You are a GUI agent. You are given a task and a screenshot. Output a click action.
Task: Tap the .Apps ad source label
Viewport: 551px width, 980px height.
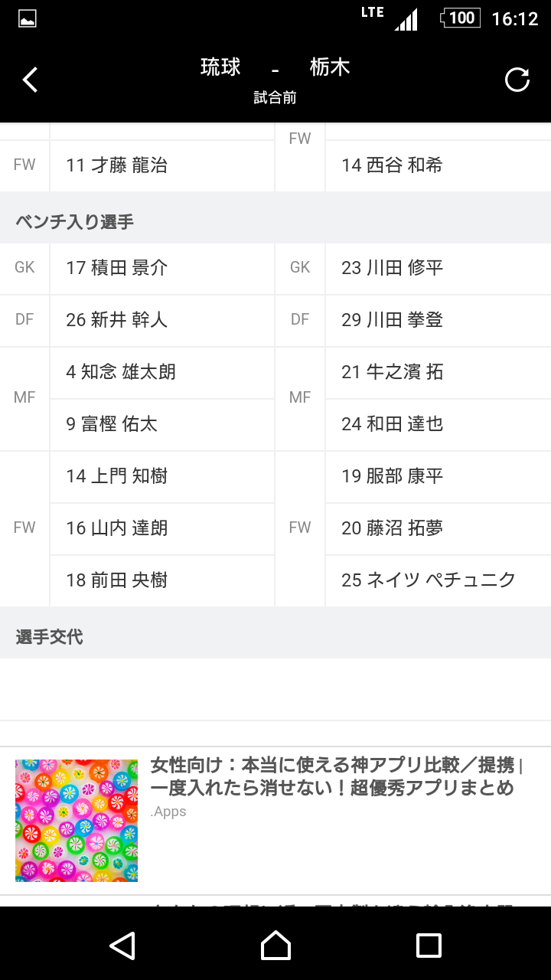[x=168, y=812]
